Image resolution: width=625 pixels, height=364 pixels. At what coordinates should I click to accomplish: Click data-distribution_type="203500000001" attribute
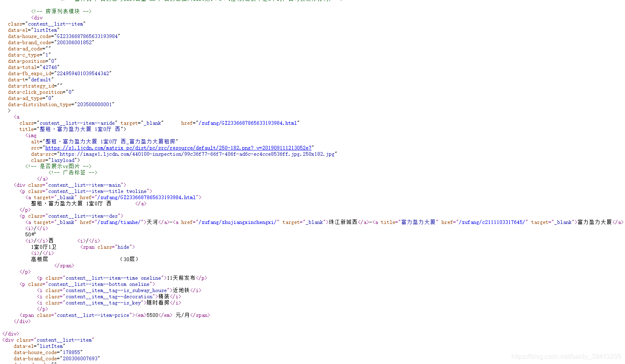pos(61,105)
